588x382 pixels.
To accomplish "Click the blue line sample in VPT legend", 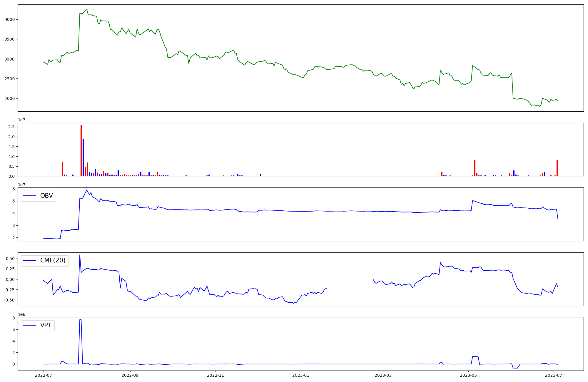I will click(29, 325).
